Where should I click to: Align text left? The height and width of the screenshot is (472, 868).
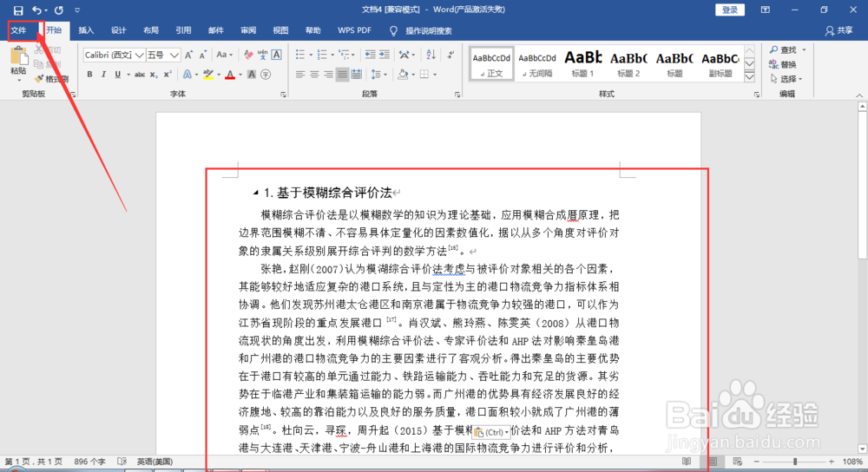coord(300,74)
